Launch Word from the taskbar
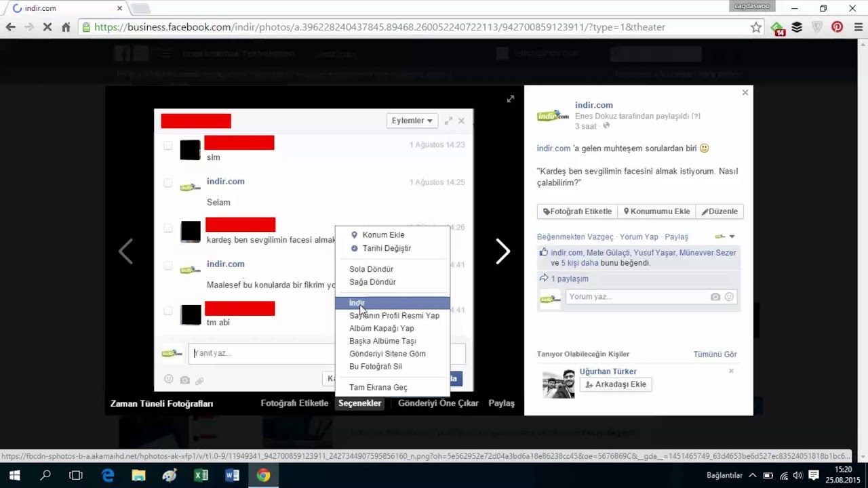868x488 pixels. coord(232,475)
